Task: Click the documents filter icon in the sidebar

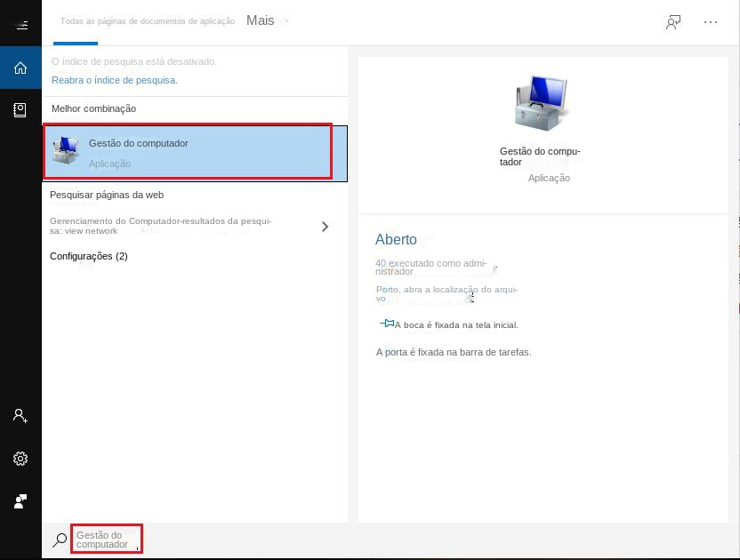Action: tap(20, 109)
